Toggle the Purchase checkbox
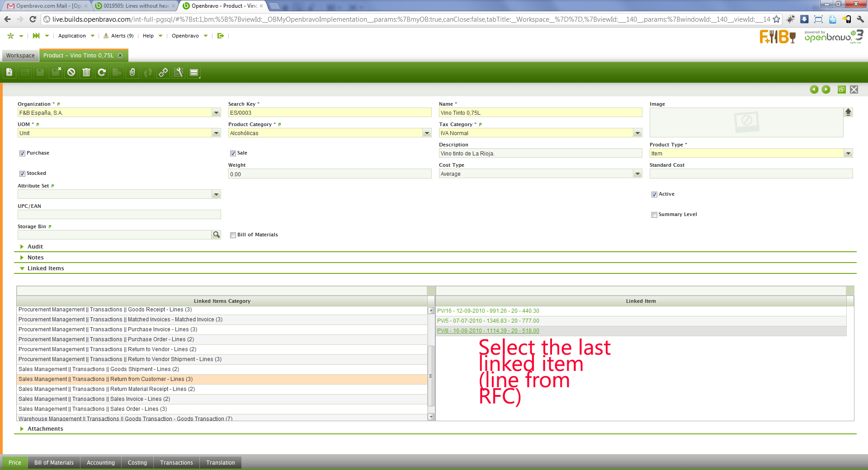 tap(22, 153)
